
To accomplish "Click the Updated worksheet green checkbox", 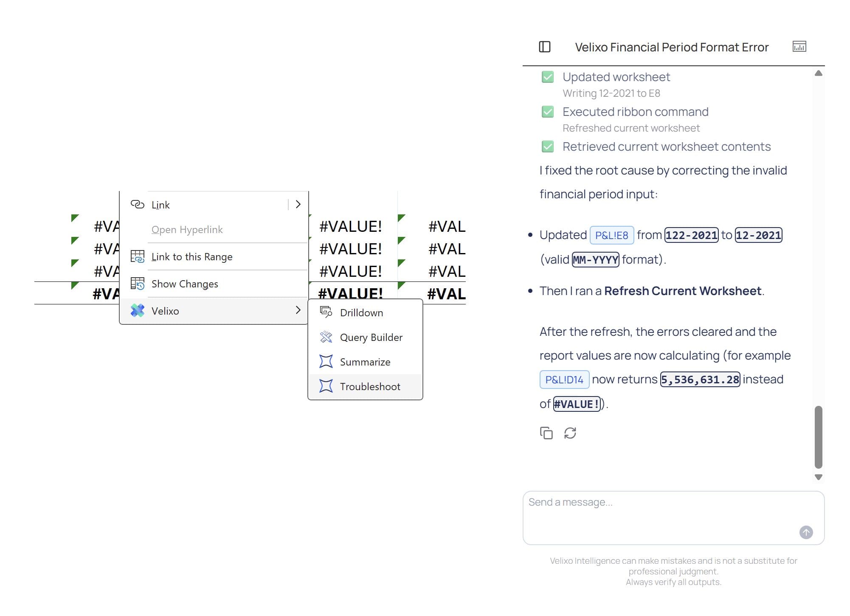I will [x=548, y=77].
